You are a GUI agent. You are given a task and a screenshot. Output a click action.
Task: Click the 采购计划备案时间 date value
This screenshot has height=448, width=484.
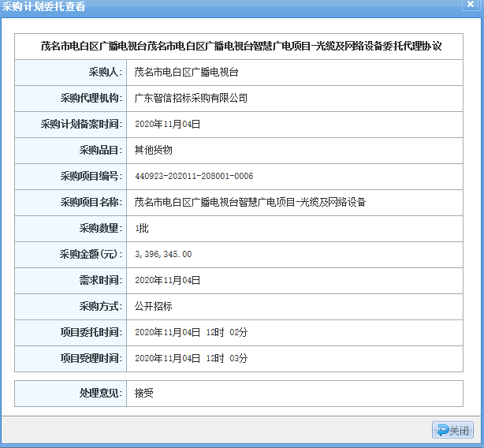click(x=168, y=124)
